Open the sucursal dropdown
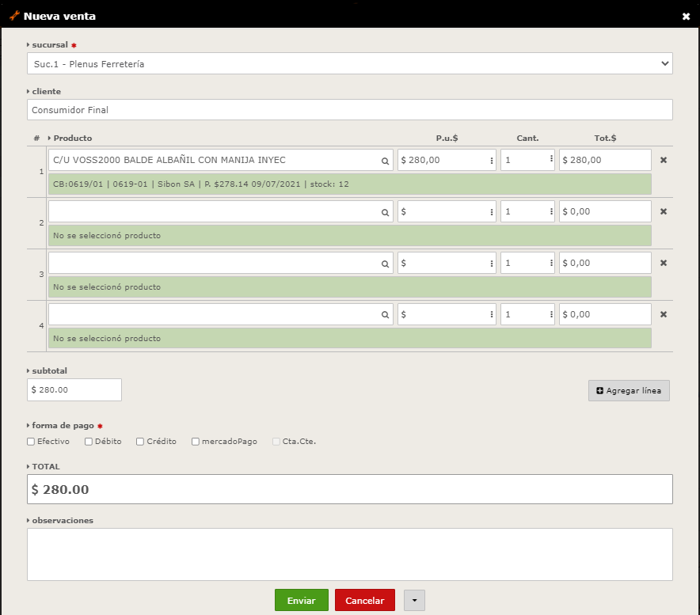The width and height of the screenshot is (700, 615). (x=349, y=63)
